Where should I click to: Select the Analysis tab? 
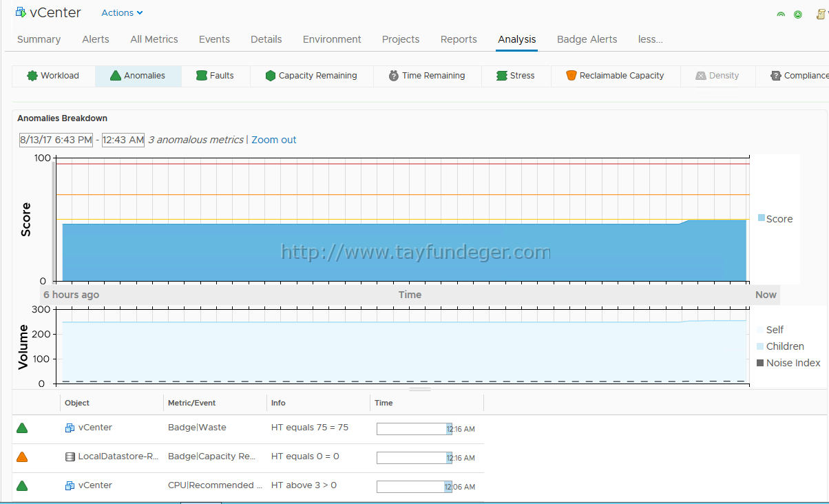coord(517,39)
